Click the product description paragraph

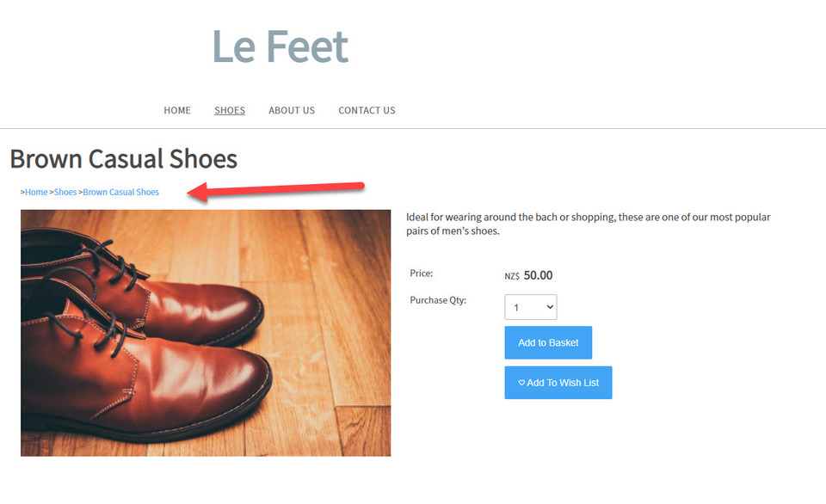588,224
